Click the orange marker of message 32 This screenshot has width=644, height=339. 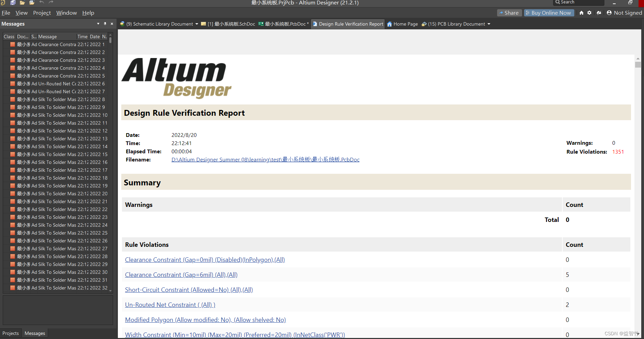tap(13, 288)
